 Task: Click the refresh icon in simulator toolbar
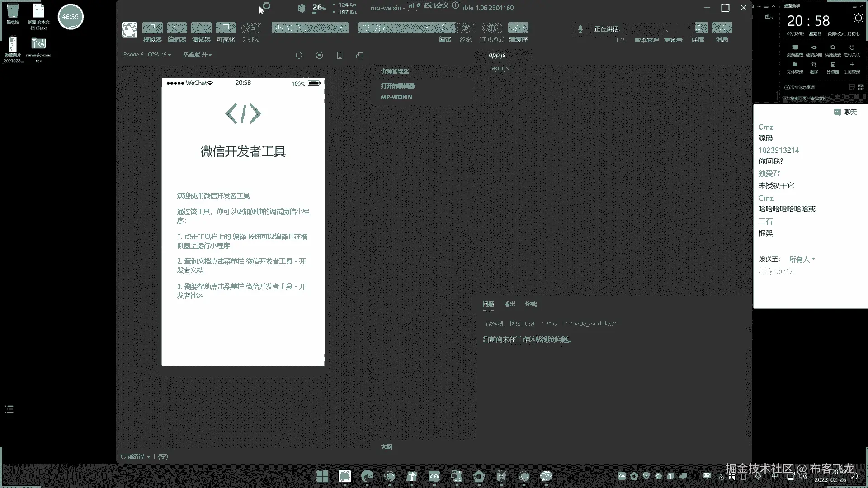point(299,55)
